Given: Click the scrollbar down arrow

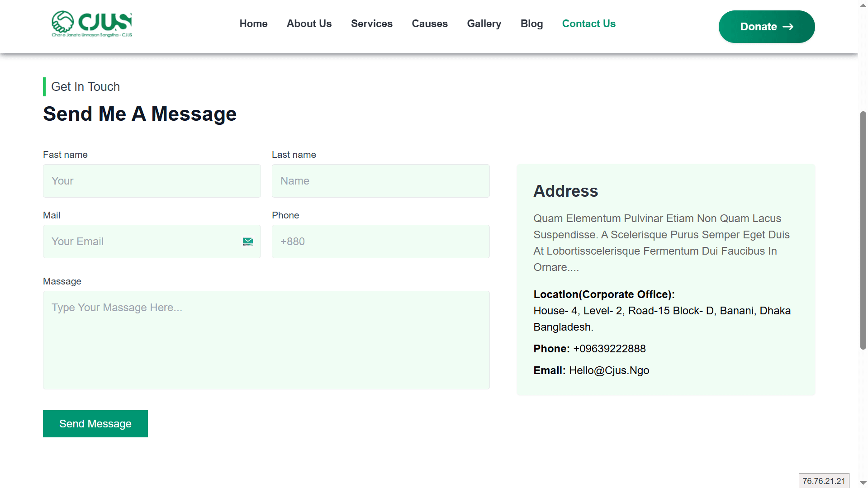Looking at the screenshot, I should (863, 483).
